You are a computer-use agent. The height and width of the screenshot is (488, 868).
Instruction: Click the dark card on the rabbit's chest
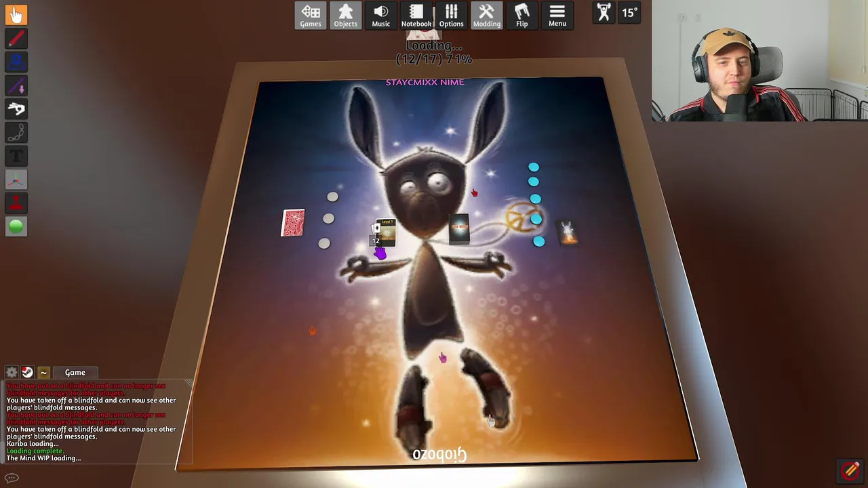[x=459, y=228]
